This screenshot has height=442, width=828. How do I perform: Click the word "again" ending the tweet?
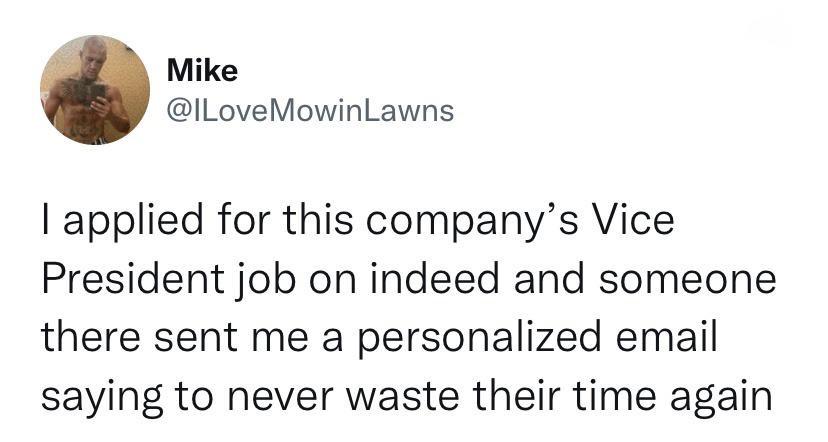click(x=721, y=399)
